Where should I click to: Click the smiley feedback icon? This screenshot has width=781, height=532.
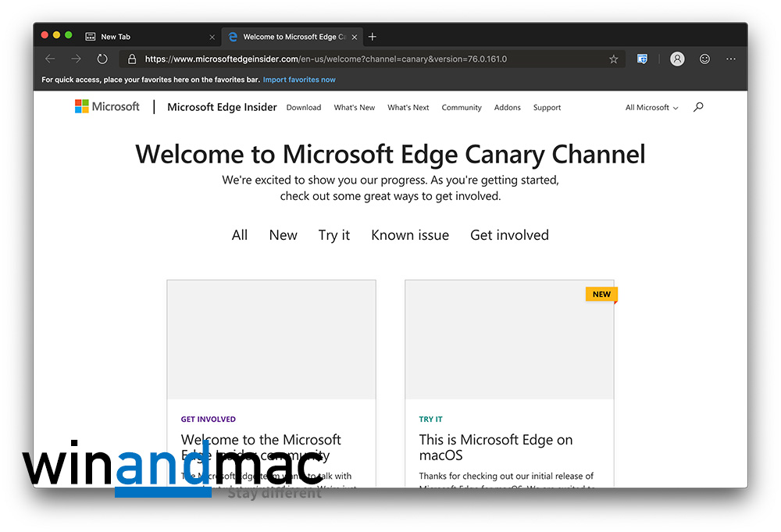tap(704, 59)
